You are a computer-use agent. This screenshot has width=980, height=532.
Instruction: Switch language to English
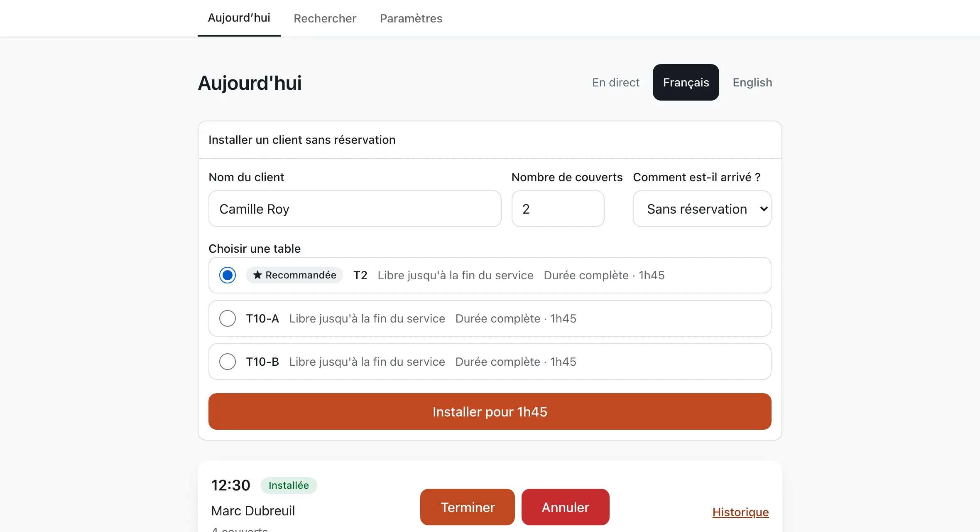pyautogui.click(x=752, y=82)
